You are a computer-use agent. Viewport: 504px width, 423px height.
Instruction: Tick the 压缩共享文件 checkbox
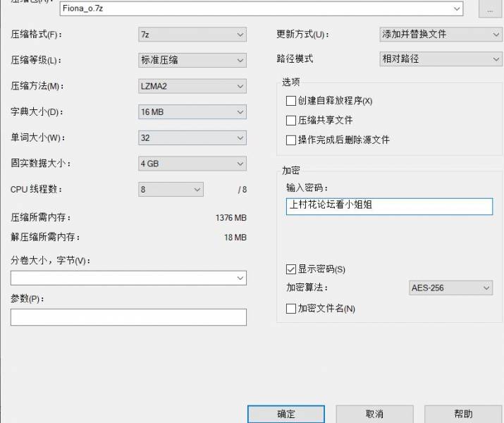[x=291, y=121]
